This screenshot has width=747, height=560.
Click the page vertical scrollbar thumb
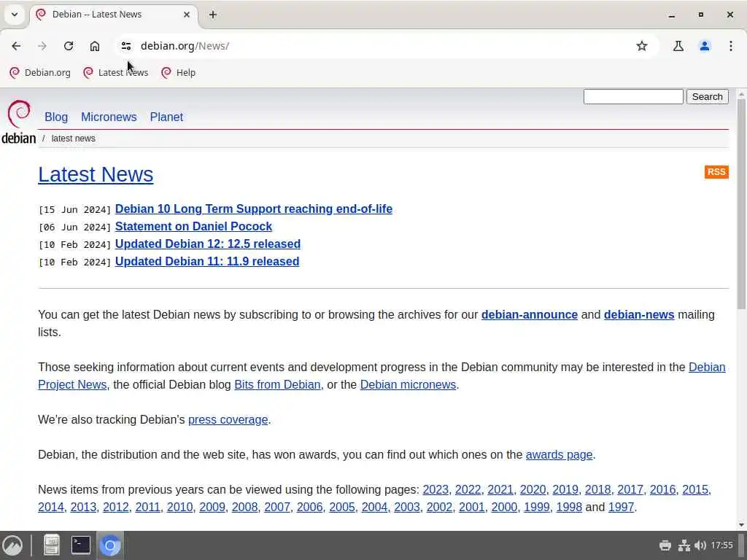[741, 204]
